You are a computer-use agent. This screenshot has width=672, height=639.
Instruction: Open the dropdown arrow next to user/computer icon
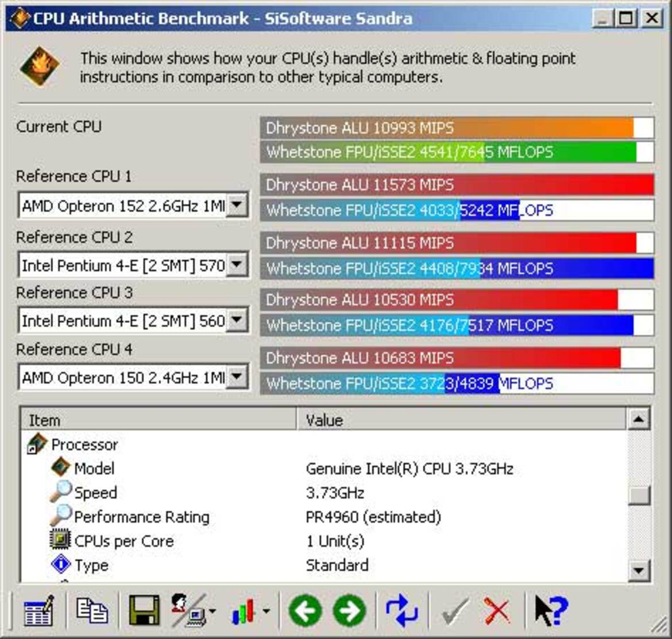pyautogui.click(x=212, y=611)
